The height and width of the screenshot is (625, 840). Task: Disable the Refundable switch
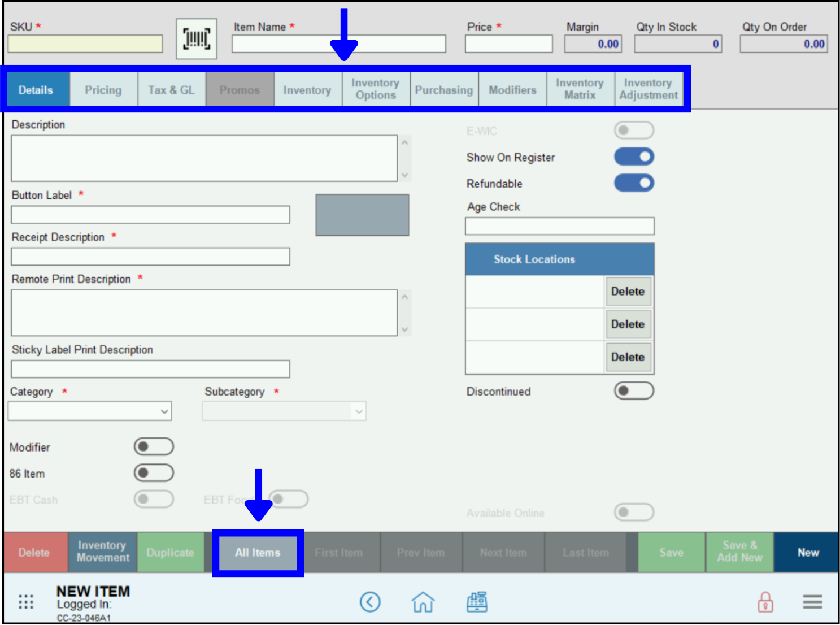634,183
